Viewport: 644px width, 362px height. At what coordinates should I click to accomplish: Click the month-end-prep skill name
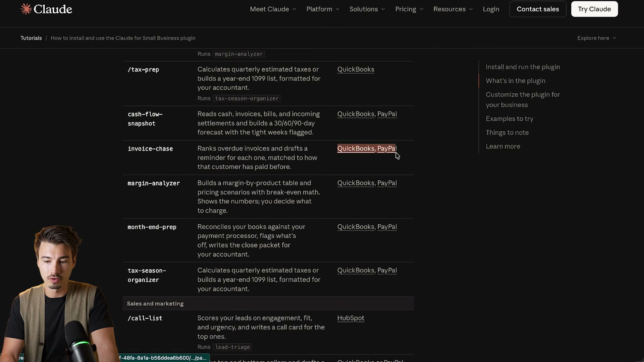[x=152, y=227]
